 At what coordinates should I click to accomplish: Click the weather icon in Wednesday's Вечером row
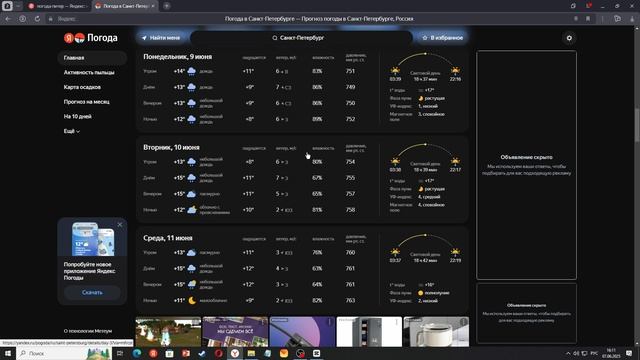[191, 284]
